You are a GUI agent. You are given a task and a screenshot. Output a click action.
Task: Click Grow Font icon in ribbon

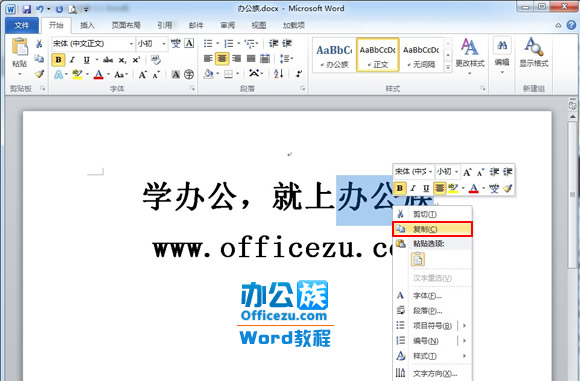[x=142, y=75]
